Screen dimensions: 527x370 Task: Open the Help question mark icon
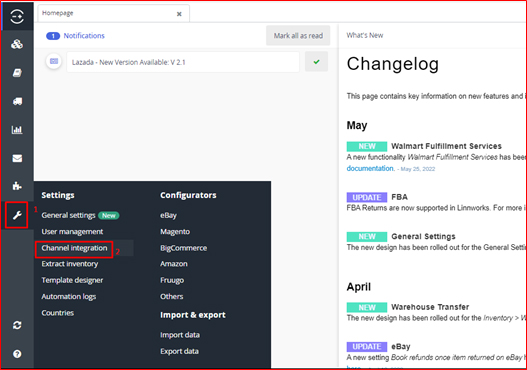coord(17,354)
